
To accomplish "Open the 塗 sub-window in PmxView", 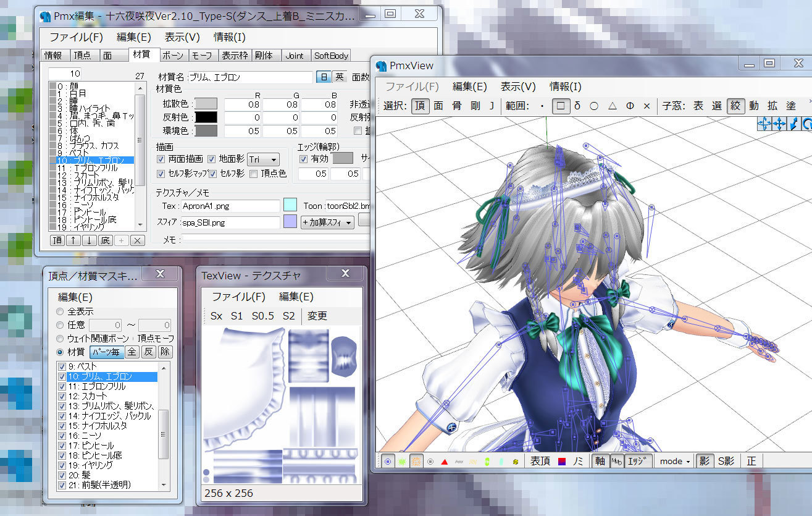I will tap(790, 106).
